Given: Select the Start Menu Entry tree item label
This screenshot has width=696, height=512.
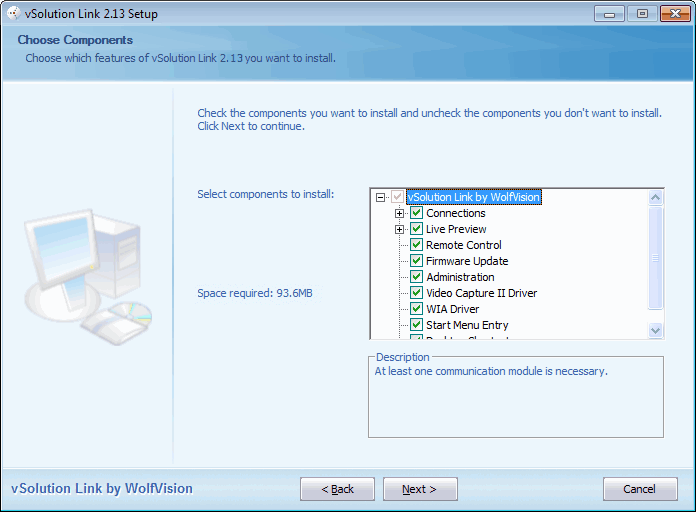Looking at the screenshot, I should pos(467,325).
